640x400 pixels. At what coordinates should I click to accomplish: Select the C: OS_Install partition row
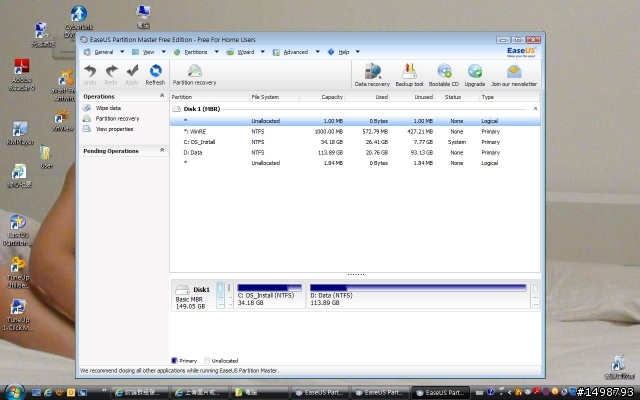click(x=355, y=142)
